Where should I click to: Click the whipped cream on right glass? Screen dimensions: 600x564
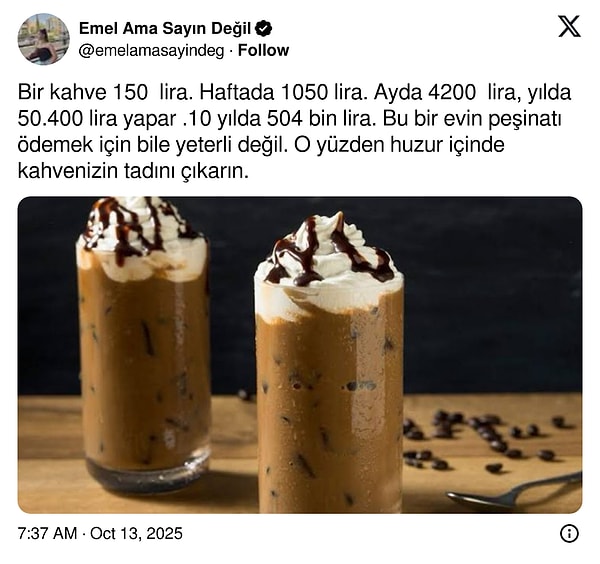click(329, 264)
